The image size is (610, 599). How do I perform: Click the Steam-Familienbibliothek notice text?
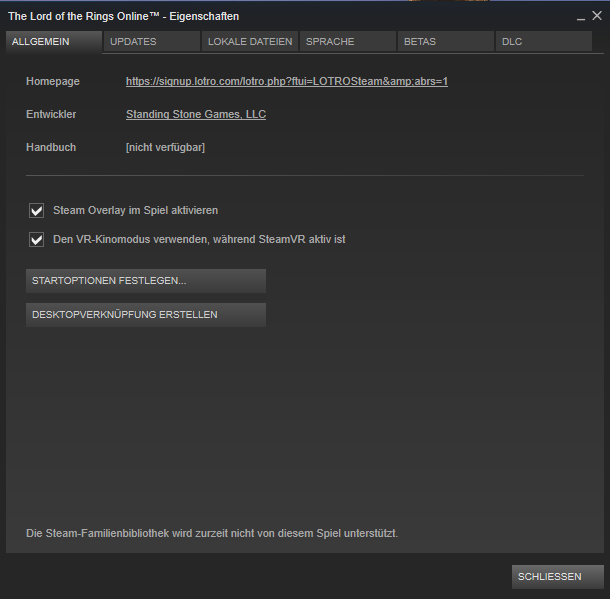[x=212, y=533]
